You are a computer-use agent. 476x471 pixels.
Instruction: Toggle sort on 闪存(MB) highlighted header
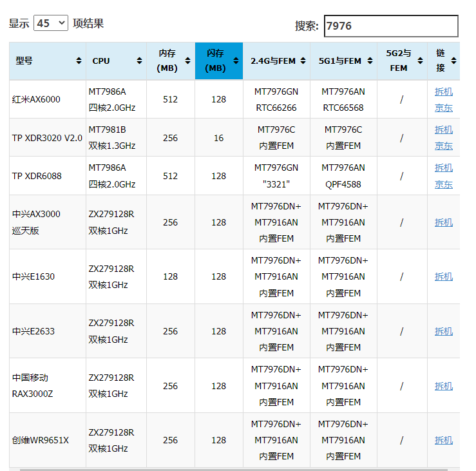(x=219, y=61)
